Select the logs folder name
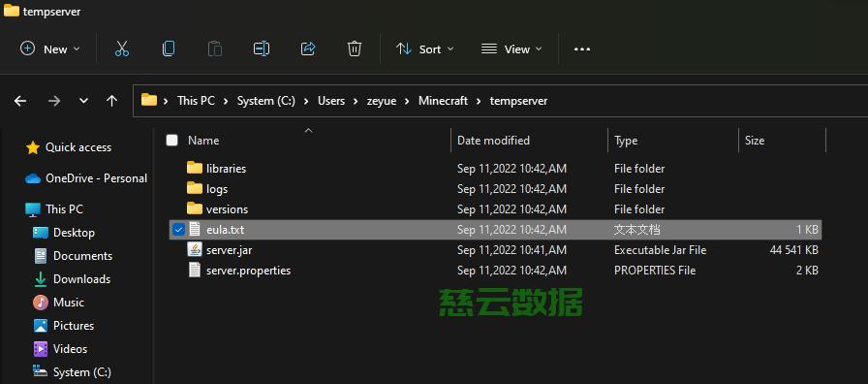 (217, 189)
